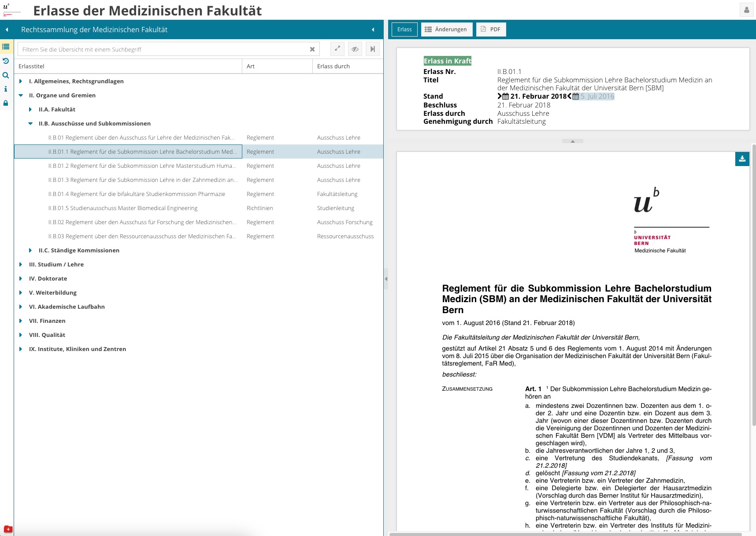Expand I. Allgemeines, Rechtsgrundlagen
Screen dimensions: 756x536
21,81
